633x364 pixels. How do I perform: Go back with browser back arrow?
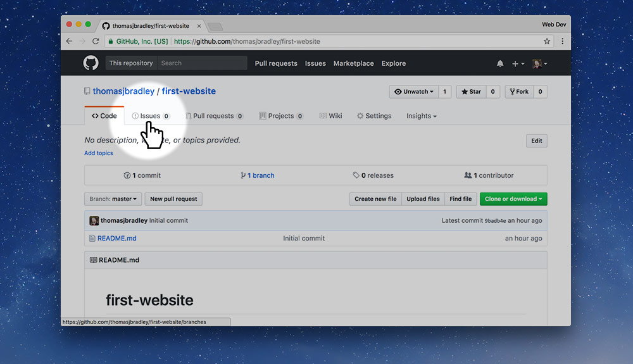pyautogui.click(x=70, y=41)
